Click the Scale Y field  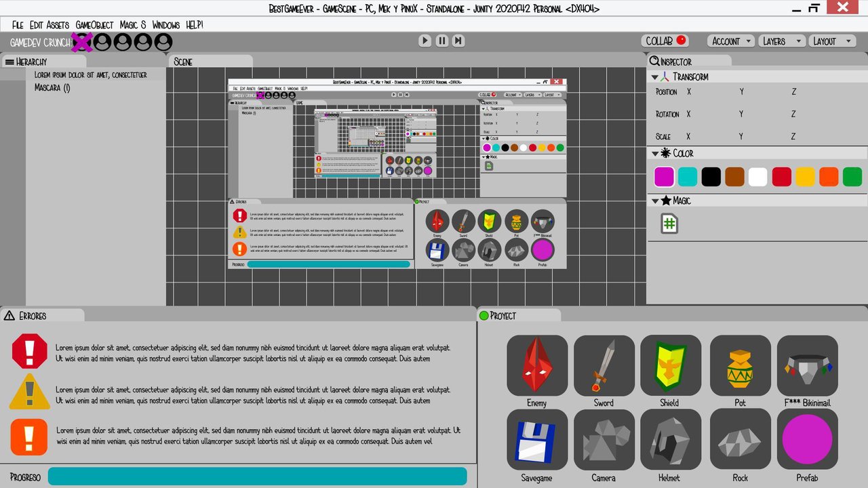(x=742, y=136)
